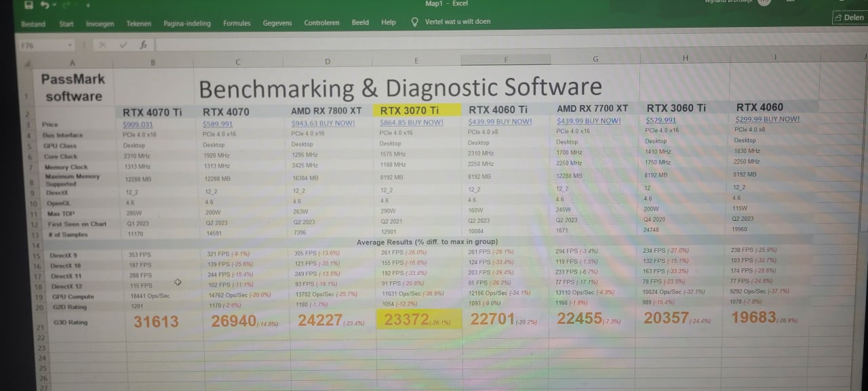Image resolution: width=868 pixels, height=391 pixels.
Task: Open the Tekenen ribbon tab
Action: [139, 23]
